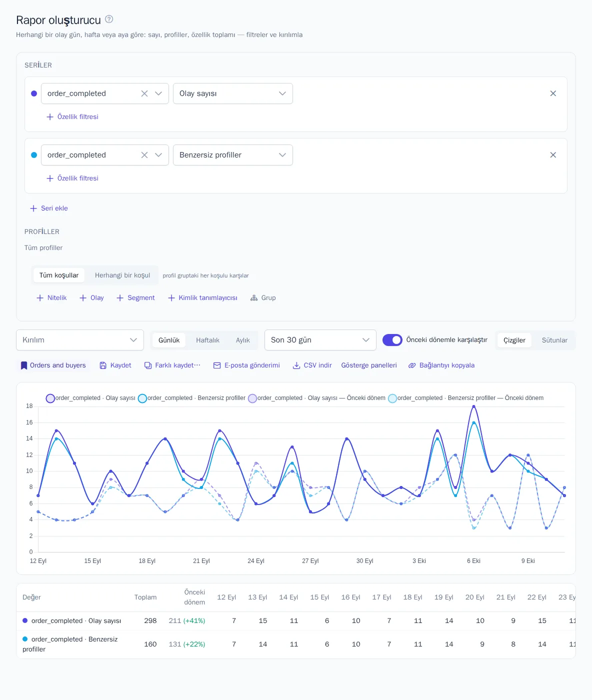Image resolution: width=592 pixels, height=700 pixels.
Task: Toggle legend Benzersiz profiller — Önceki dönem series
Action: [x=466, y=398]
